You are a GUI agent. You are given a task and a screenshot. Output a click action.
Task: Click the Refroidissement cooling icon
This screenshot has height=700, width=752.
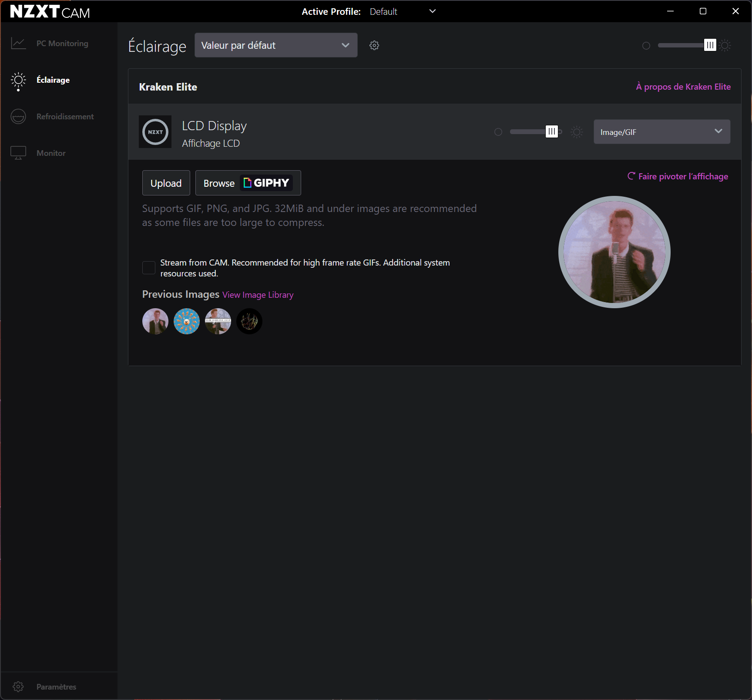[18, 117]
